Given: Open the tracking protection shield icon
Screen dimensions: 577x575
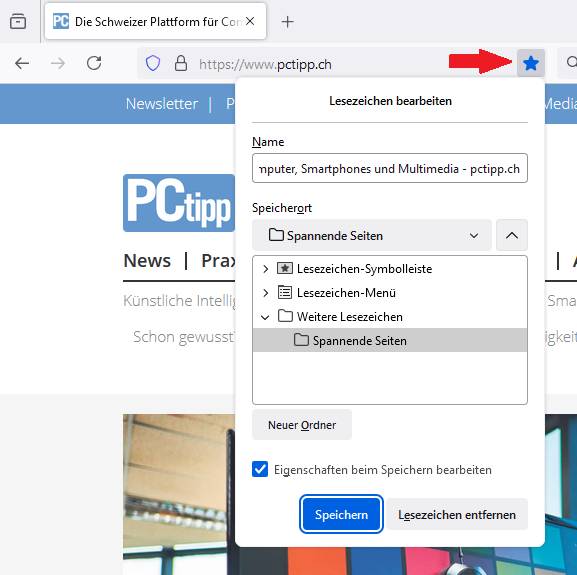Looking at the screenshot, I should 153,64.
